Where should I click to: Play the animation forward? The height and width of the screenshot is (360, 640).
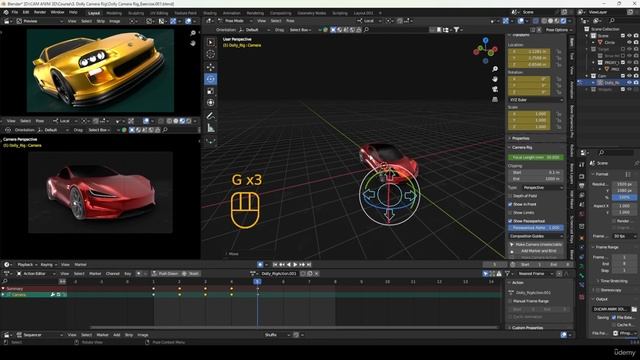click(x=296, y=264)
